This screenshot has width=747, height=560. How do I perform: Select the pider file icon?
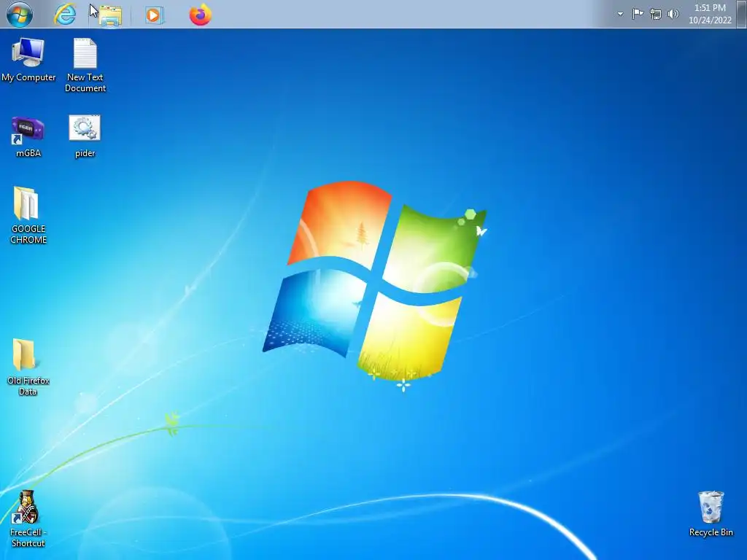(x=85, y=136)
